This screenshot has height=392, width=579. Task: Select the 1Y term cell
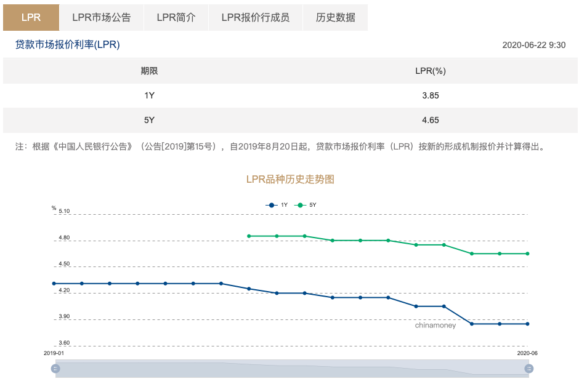(x=149, y=95)
